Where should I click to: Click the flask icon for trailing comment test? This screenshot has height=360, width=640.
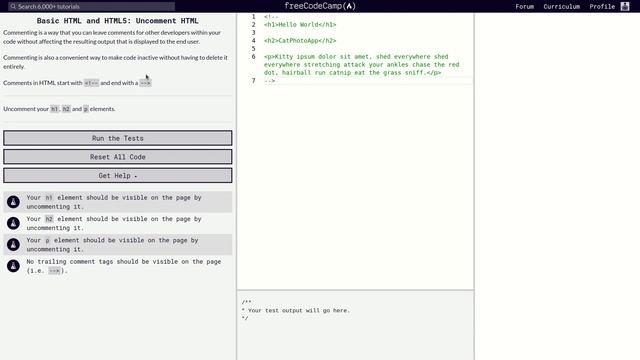(13, 266)
